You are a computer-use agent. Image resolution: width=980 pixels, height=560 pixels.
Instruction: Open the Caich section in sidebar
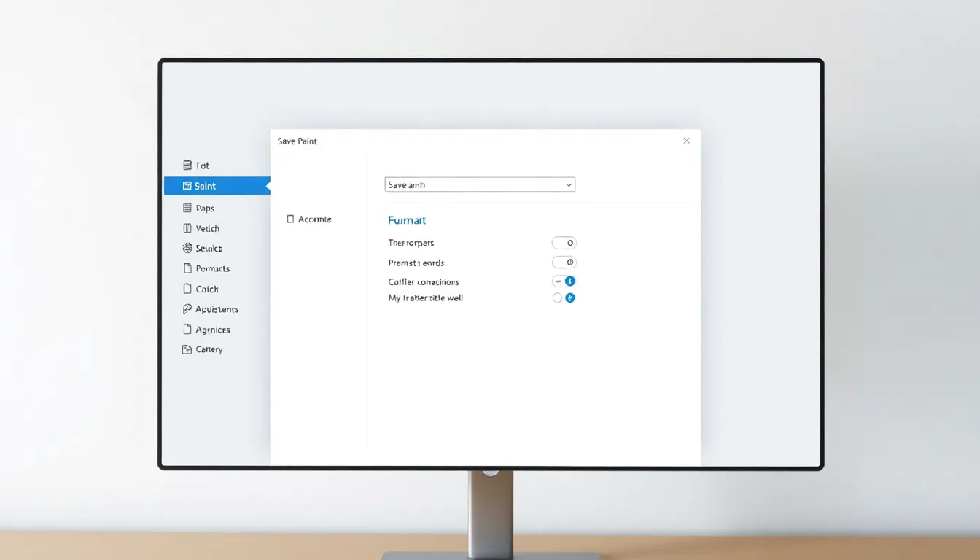pyautogui.click(x=207, y=289)
